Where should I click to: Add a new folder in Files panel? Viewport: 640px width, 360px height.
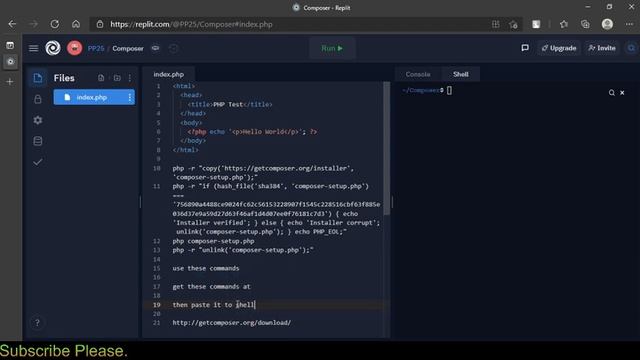(x=117, y=78)
